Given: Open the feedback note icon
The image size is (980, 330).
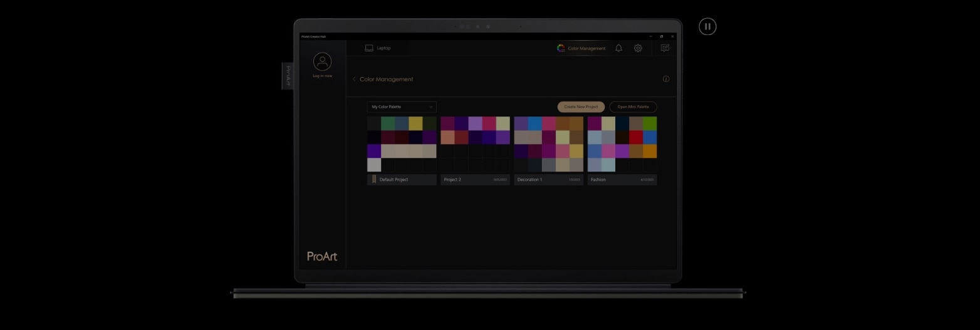Looking at the screenshot, I should pyautogui.click(x=665, y=48).
